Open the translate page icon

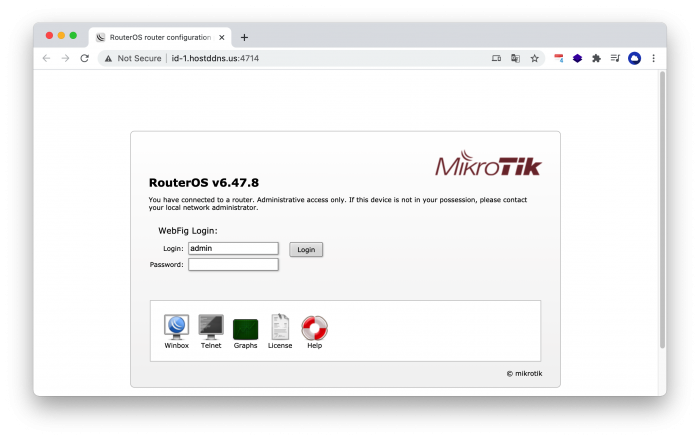pos(515,58)
